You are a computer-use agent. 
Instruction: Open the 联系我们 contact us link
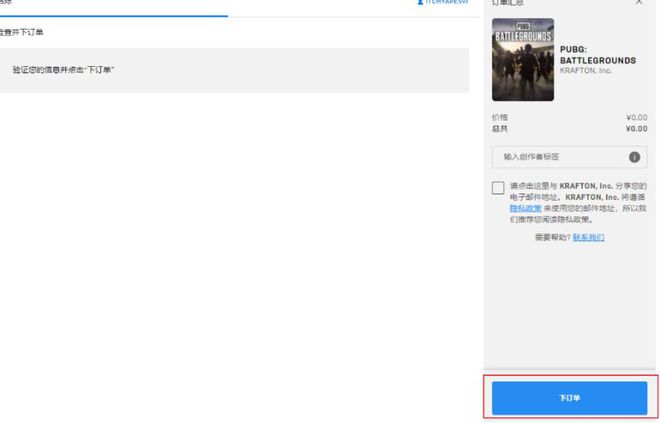588,237
